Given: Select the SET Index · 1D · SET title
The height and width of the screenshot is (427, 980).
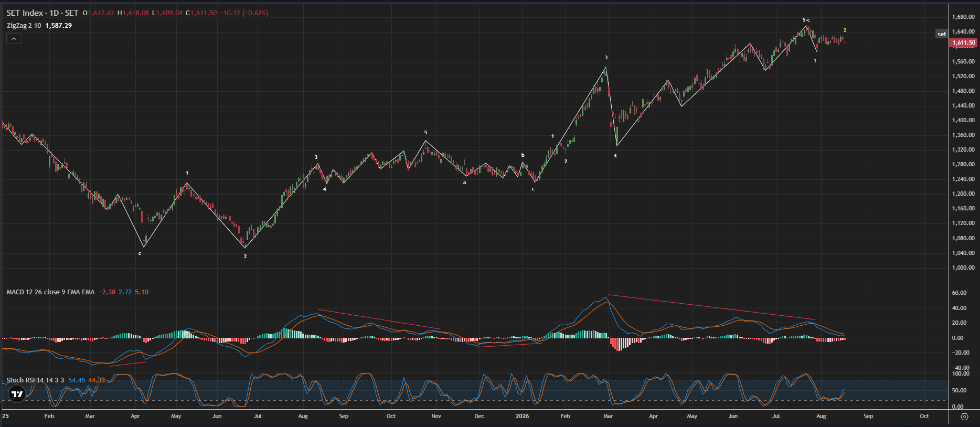Looking at the screenshot, I should 42,13.
